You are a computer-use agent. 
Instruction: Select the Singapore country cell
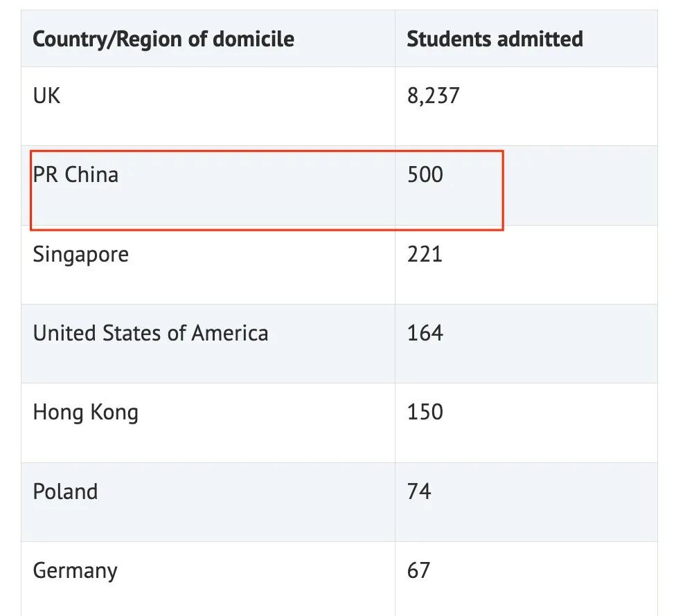tap(81, 254)
